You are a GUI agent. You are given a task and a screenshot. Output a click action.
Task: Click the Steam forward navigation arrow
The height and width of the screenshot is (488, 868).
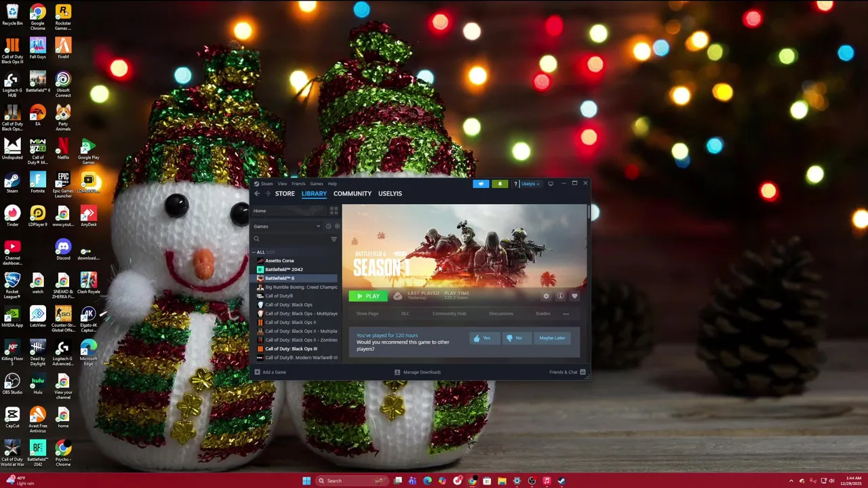(268, 193)
